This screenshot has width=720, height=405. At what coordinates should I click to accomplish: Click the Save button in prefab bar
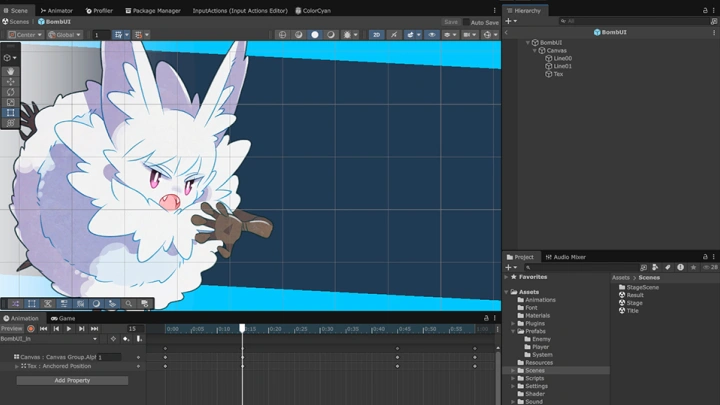pyautogui.click(x=451, y=22)
